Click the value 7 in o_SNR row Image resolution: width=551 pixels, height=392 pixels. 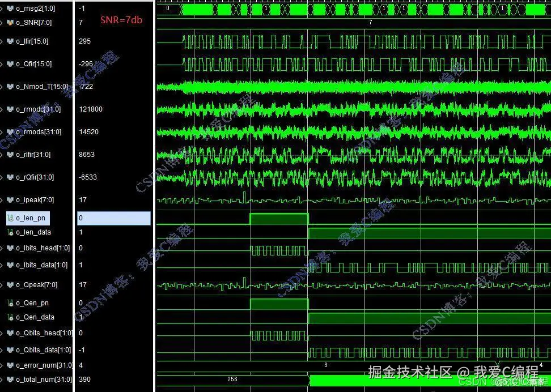click(81, 23)
